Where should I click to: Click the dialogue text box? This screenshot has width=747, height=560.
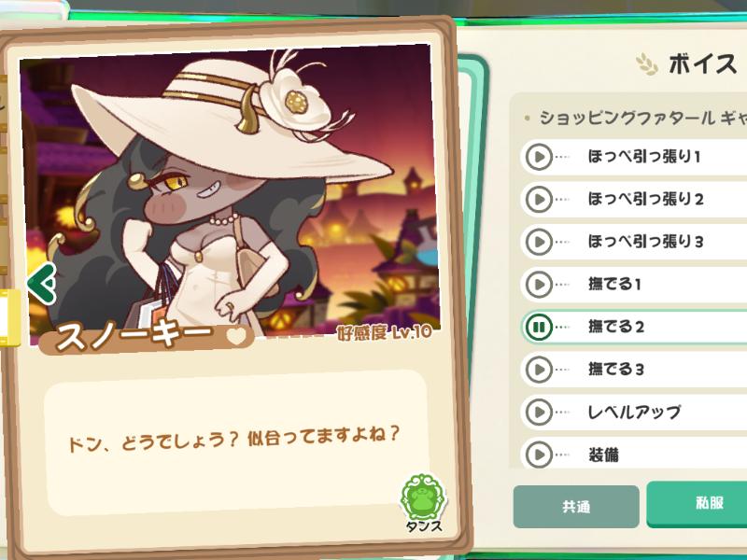[x=236, y=442]
